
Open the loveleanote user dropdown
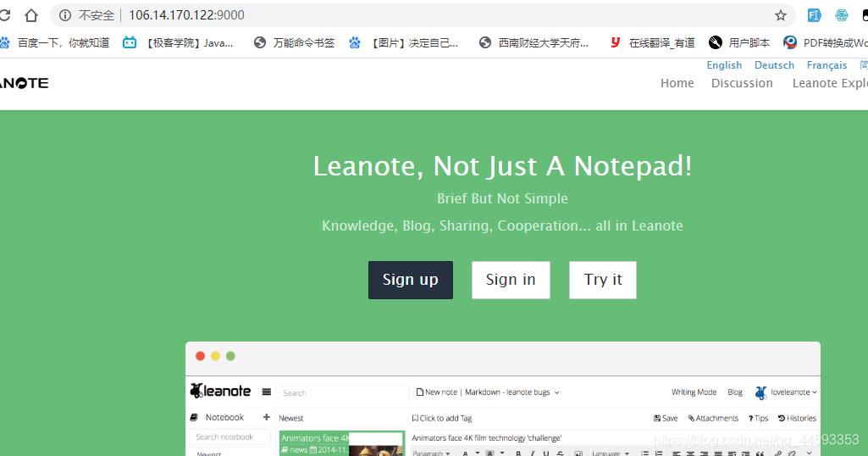coord(786,392)
